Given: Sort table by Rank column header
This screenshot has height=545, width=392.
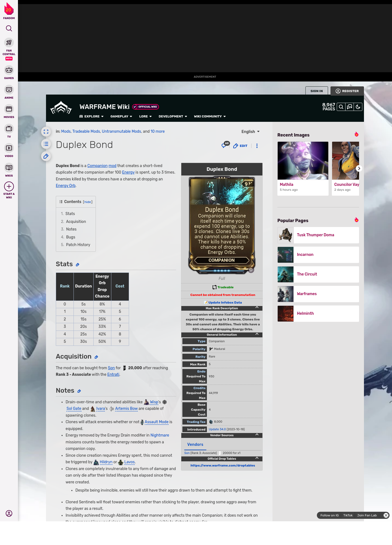Looking at the screenshot, I should click(65, 286).
